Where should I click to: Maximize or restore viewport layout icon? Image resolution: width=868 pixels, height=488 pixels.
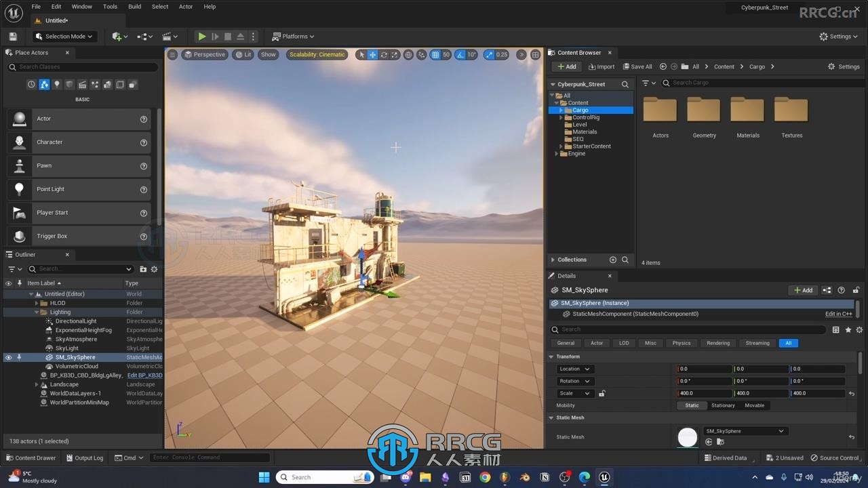[536, 55]
